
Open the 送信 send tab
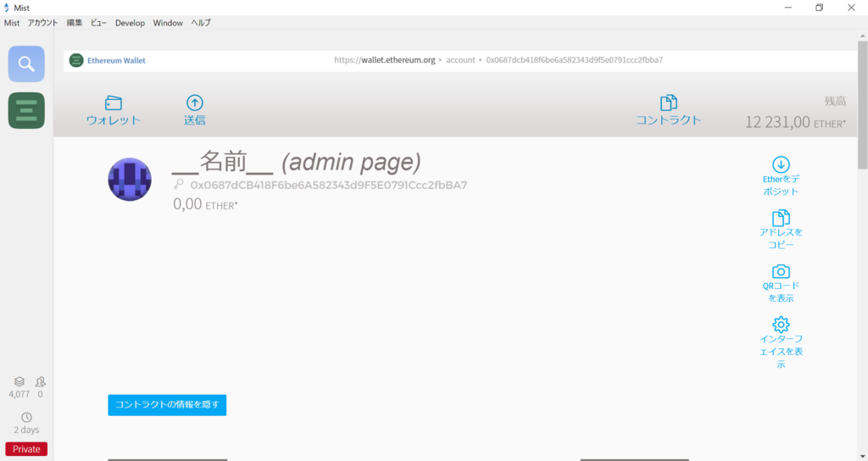pyautogui.click(x=194, y=110)
